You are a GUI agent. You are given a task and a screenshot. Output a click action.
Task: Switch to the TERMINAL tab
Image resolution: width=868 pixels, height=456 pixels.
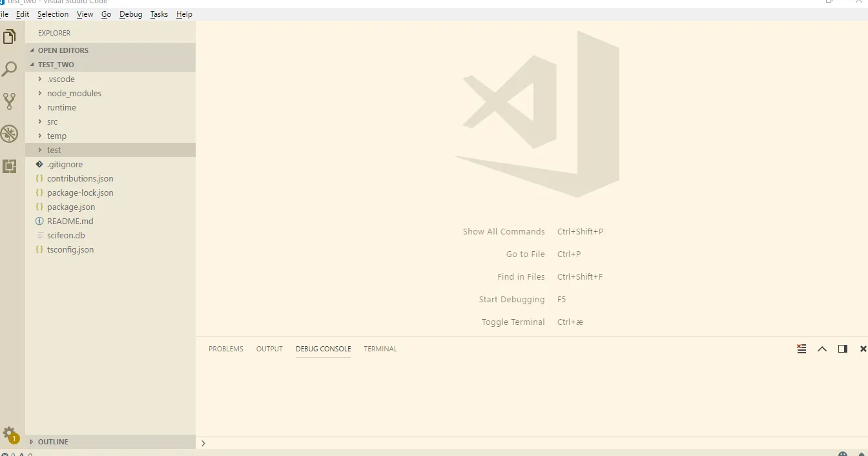[380, 349]
